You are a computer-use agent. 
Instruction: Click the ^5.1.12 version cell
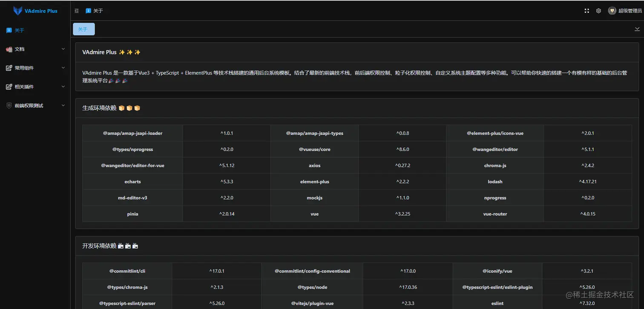coord(227,166)
